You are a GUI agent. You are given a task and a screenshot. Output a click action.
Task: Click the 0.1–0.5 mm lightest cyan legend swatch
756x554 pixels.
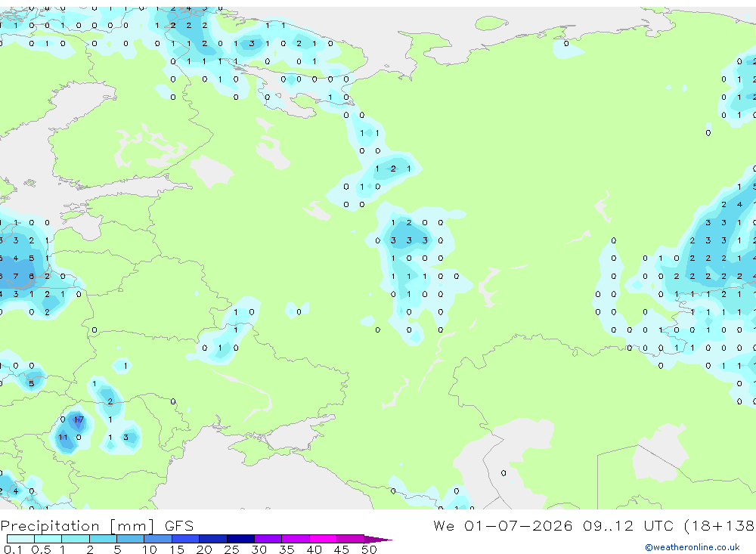pyautogui.click(x=20, y=539)
